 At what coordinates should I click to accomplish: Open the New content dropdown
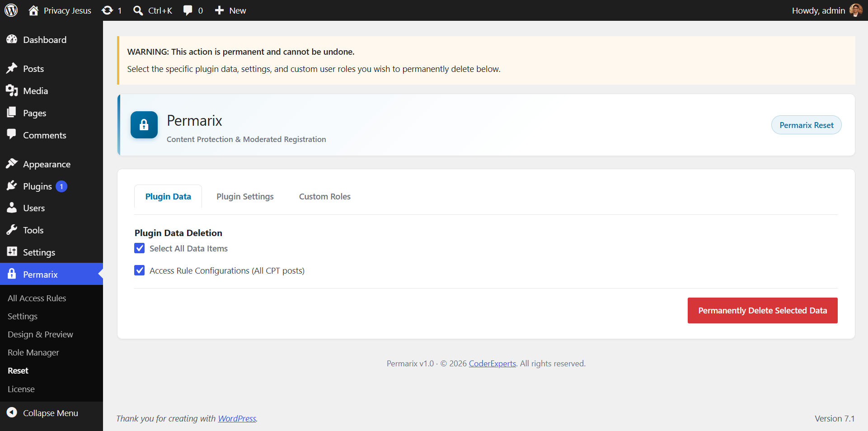(230, 10)
